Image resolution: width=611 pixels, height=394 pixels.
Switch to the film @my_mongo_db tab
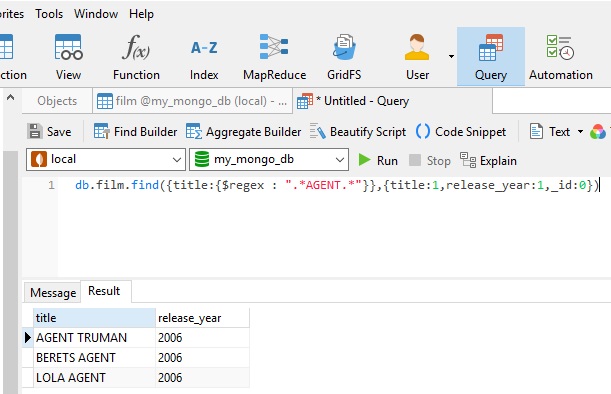pos(192,101)
